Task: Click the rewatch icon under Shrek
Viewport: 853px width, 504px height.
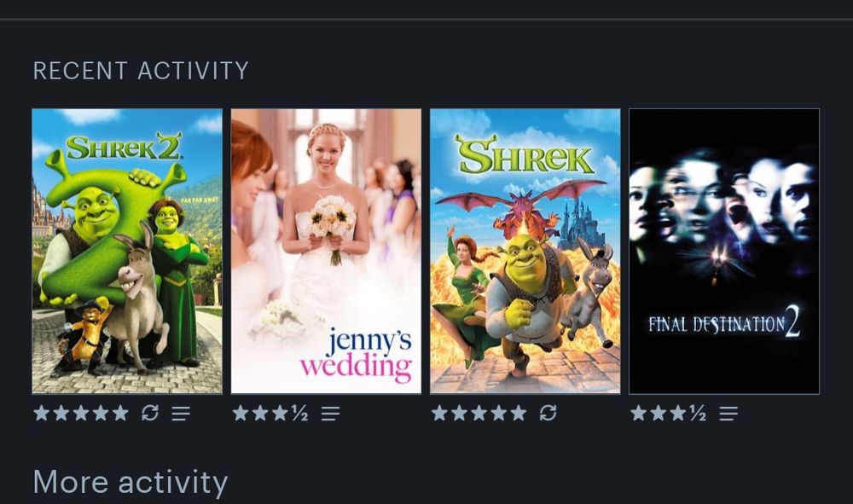Action: [548, 414]
